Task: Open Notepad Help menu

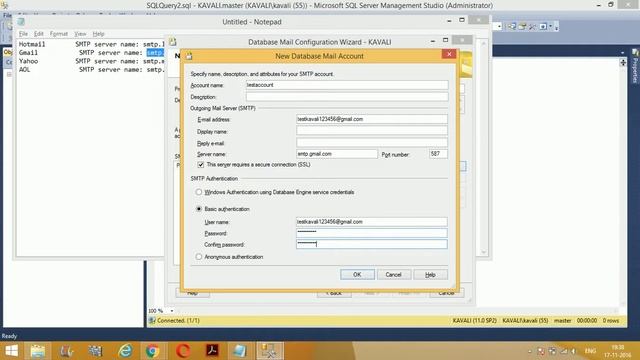Action: [x=98, y=34]
